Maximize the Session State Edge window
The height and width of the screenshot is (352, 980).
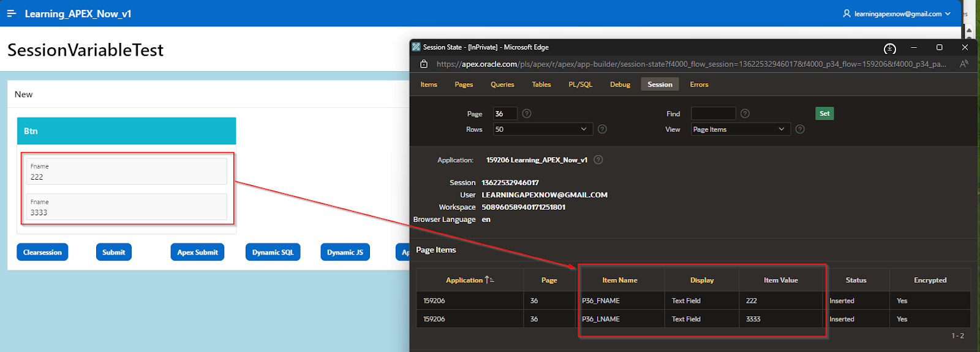coord(939,47)
